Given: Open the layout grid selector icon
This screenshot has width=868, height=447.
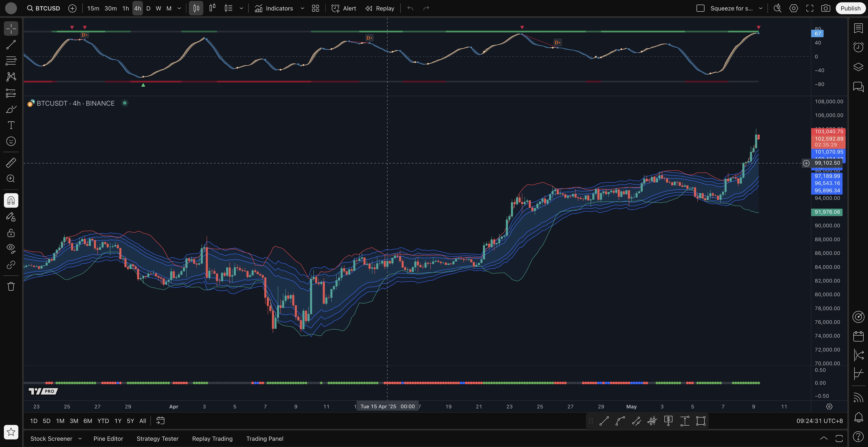Looking at the screenshot, I should pyautogui.click(x=315, y=8).
